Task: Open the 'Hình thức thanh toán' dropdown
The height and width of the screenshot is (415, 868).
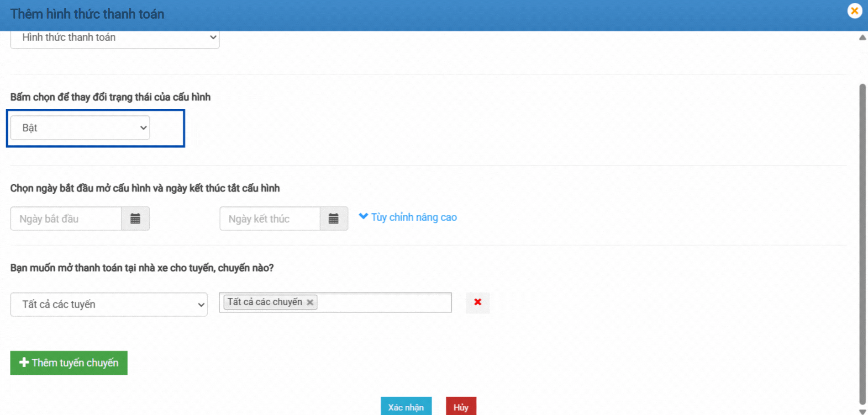Action: pos(115,37)
